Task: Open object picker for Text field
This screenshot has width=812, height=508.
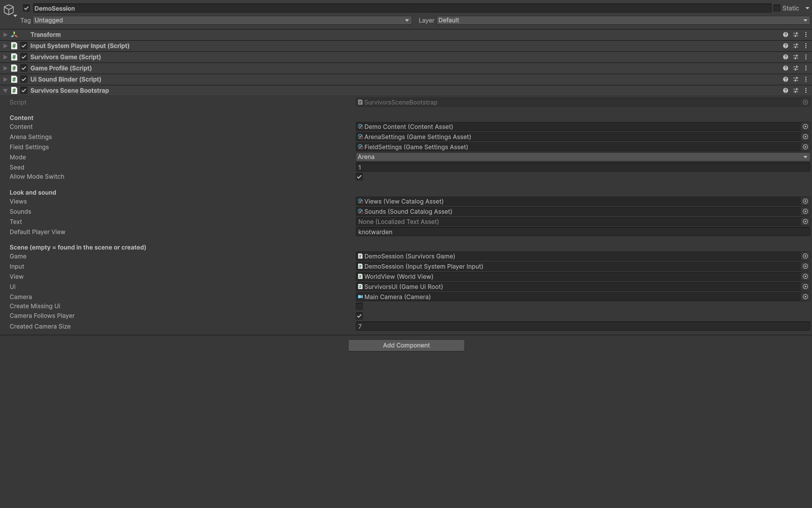Action: tap(805, 221)
